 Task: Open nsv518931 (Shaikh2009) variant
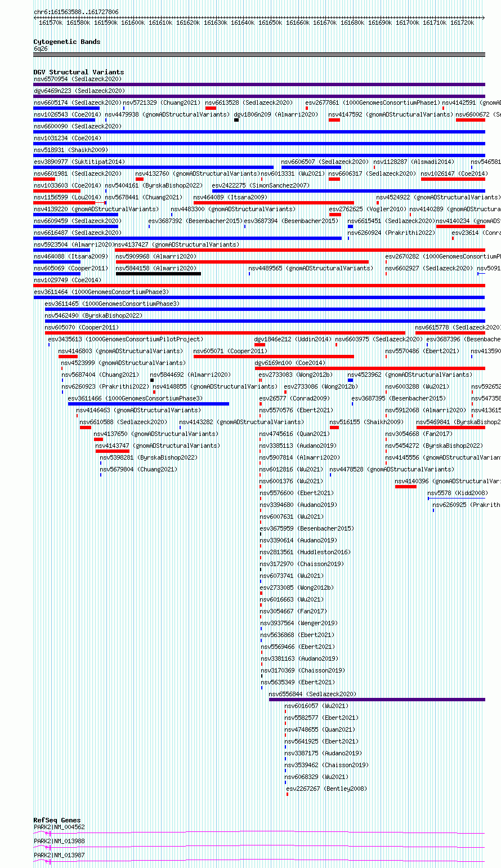(x=70, y=150)
